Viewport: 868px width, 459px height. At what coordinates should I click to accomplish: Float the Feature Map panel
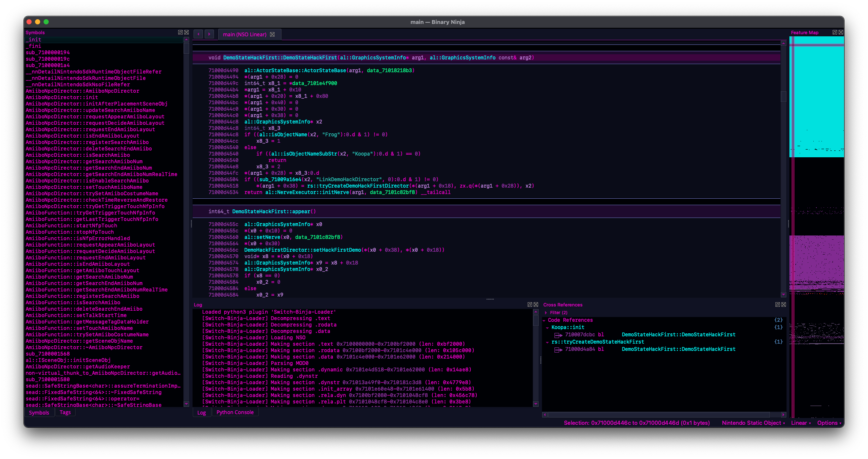click(x=835, y=32)
